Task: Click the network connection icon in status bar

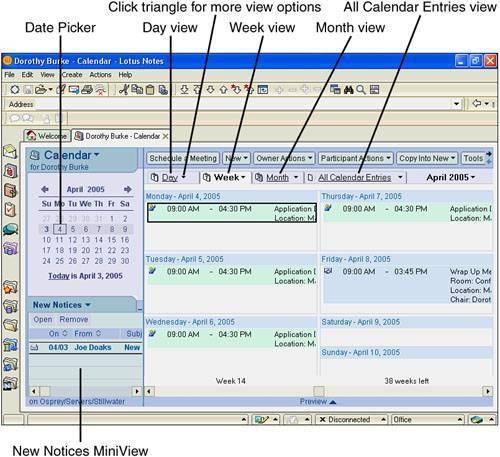Action: [477, 419]
